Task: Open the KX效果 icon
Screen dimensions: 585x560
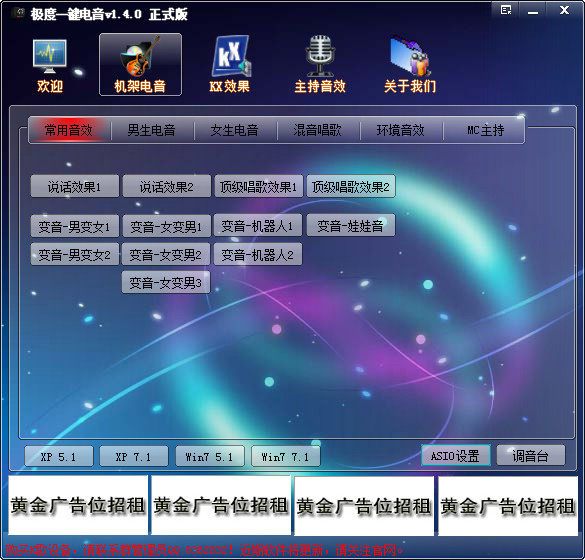Action: (x=230, y=65)
